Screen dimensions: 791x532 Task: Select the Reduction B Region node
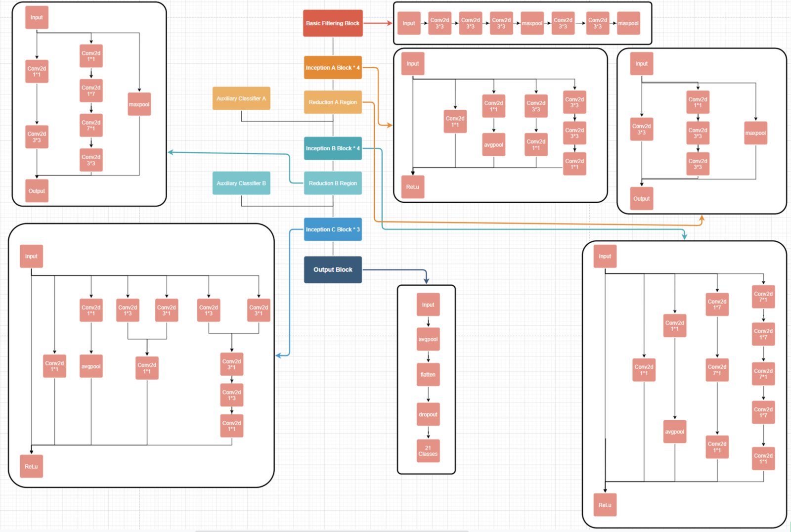click(332, 183)
